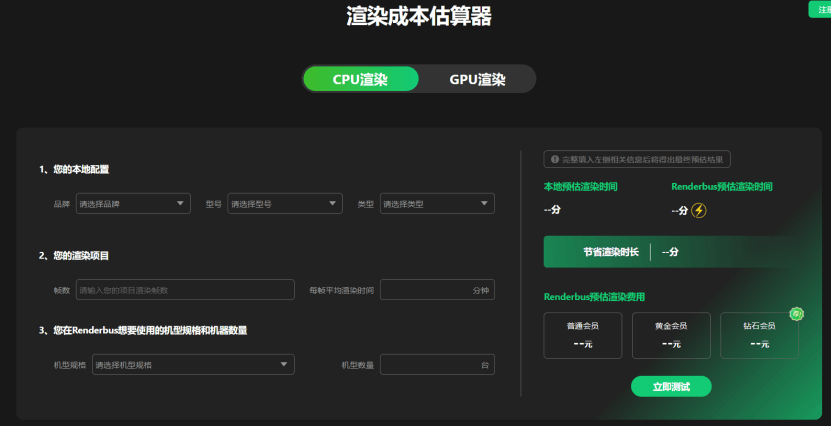This screenshot has width=831, height=427.
Task: Click the green badge icon on 钻石会员 card
Action: point(797,314)
